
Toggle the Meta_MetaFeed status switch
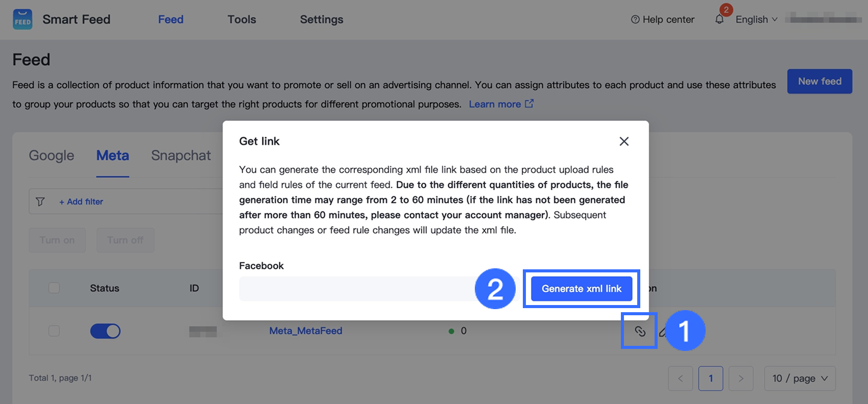pyautogui.click(x=105, y=331)
